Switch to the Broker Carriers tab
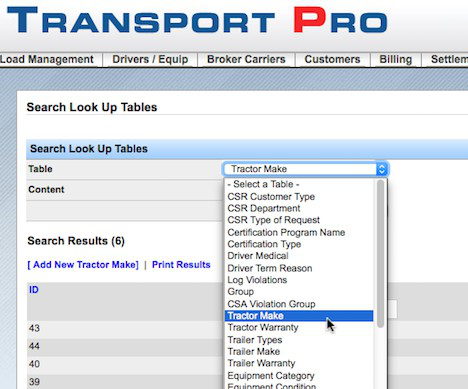This screenshot has width=468, height=389. click(x=246, y=59)
